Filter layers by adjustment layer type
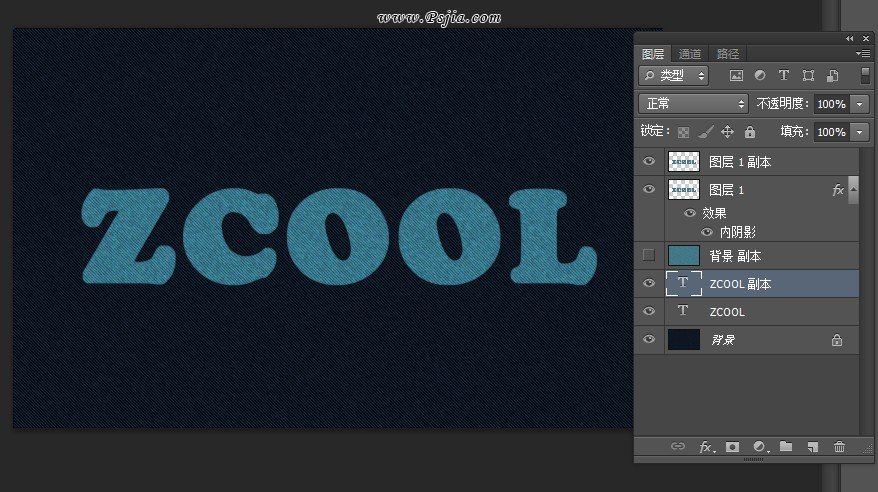878x492 pixels. pos(760,76)
